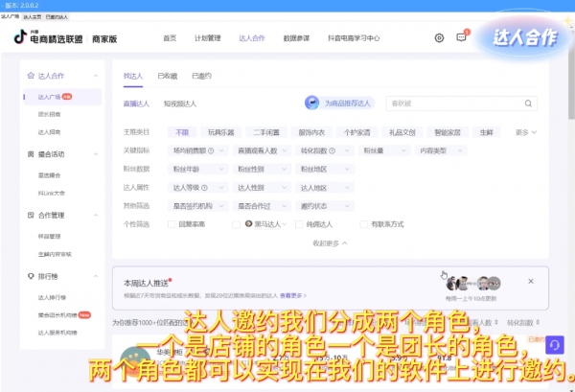Open the 粉丝量 dropdown

[x=384, y=150]
